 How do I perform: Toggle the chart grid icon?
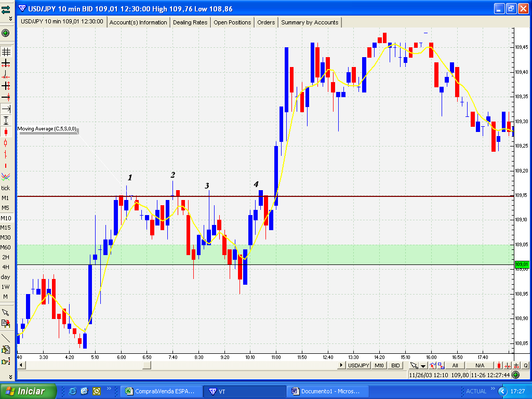[x=6, y=52]
